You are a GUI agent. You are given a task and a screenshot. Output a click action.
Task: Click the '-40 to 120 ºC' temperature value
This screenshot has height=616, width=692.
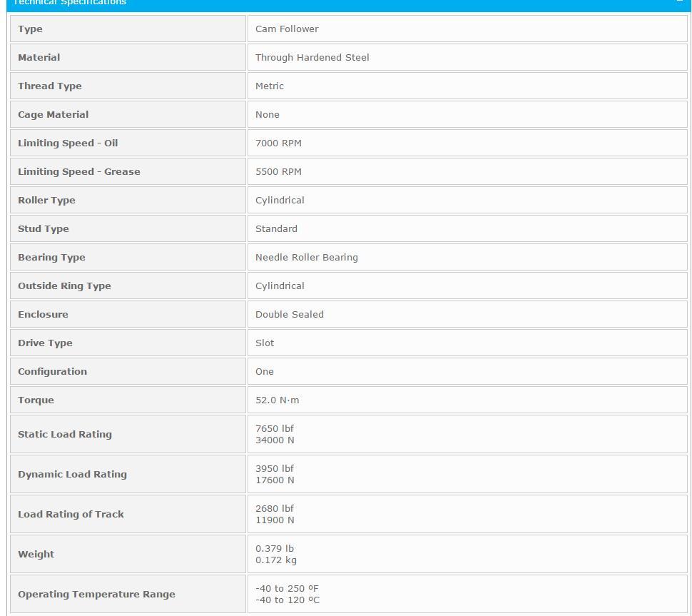[x=288, y=600]
